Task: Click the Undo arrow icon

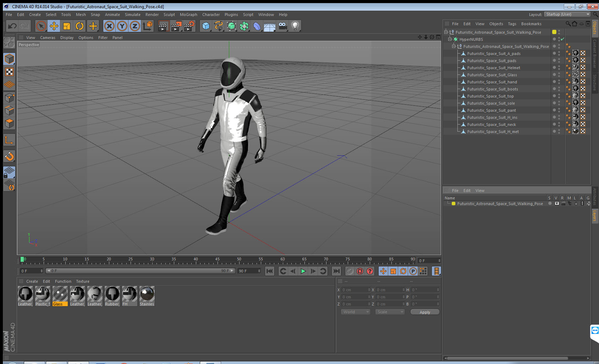Action: point(12,26)
